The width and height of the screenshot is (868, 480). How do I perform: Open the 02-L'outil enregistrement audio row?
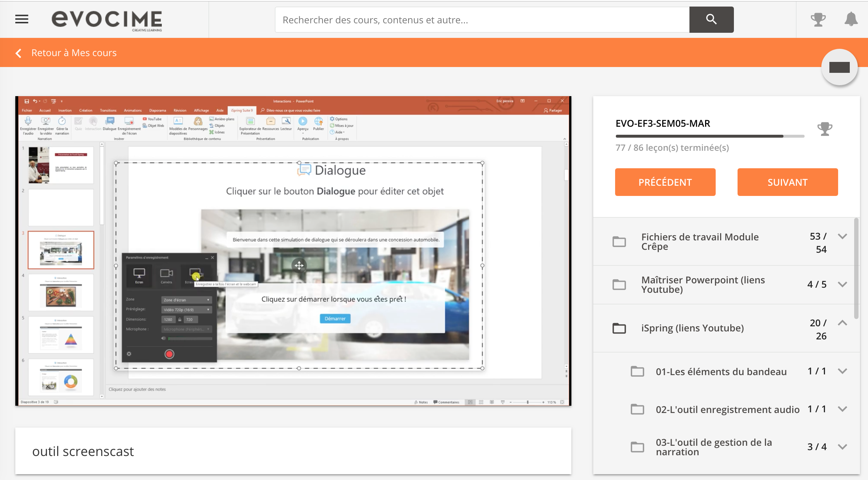point(727,409)
